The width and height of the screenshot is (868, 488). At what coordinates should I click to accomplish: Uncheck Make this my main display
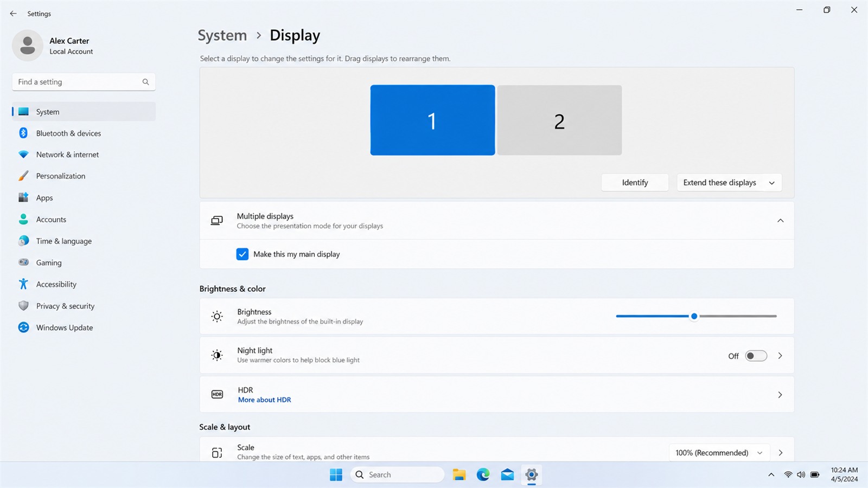pyautogui.click(x=242, y=254)
